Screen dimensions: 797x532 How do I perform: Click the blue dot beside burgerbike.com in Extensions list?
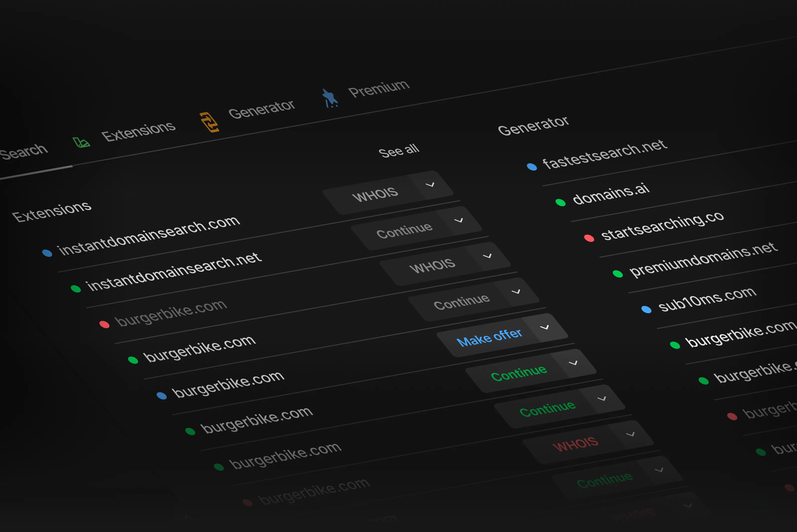point(161,396)
